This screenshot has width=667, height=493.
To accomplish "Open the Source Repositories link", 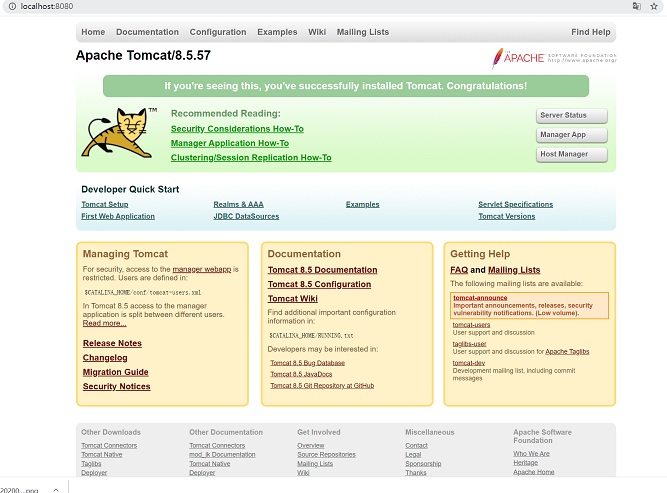I will (326, 455).
